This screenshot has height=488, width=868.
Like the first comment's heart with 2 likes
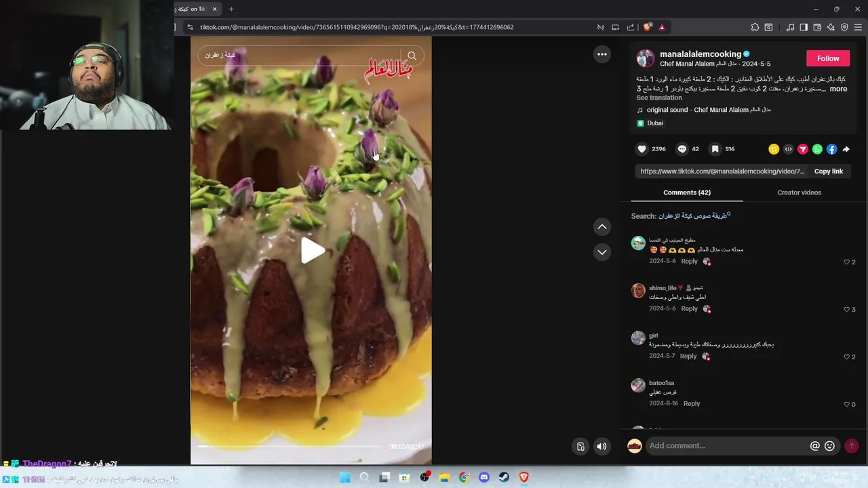pos(846,262)
